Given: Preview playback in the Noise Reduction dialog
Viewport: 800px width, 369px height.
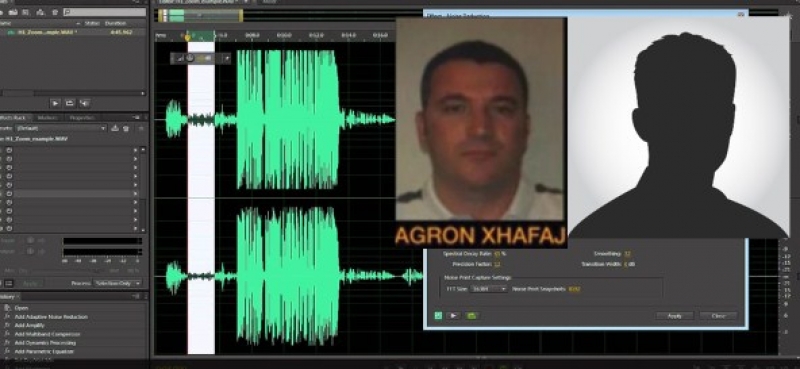Looking at the screenshot, I should coord(453,316).
